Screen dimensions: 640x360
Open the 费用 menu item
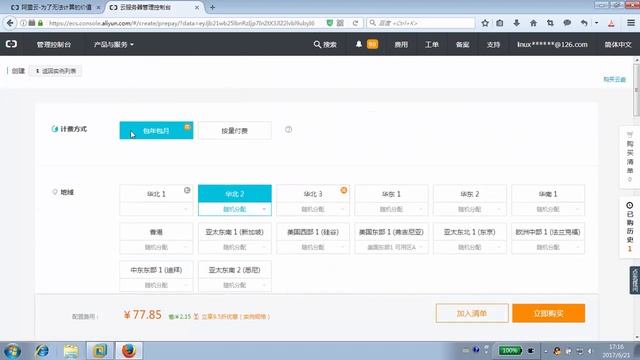pyautogui.click(x=401, y=44)
